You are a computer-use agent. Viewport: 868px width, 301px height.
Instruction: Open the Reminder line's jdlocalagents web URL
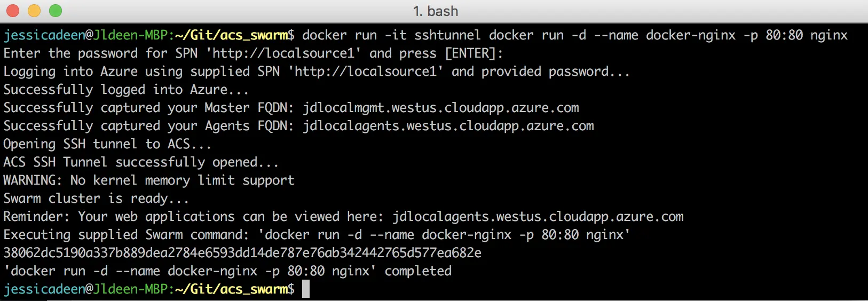pyautogui.click(x=538, y=217)
